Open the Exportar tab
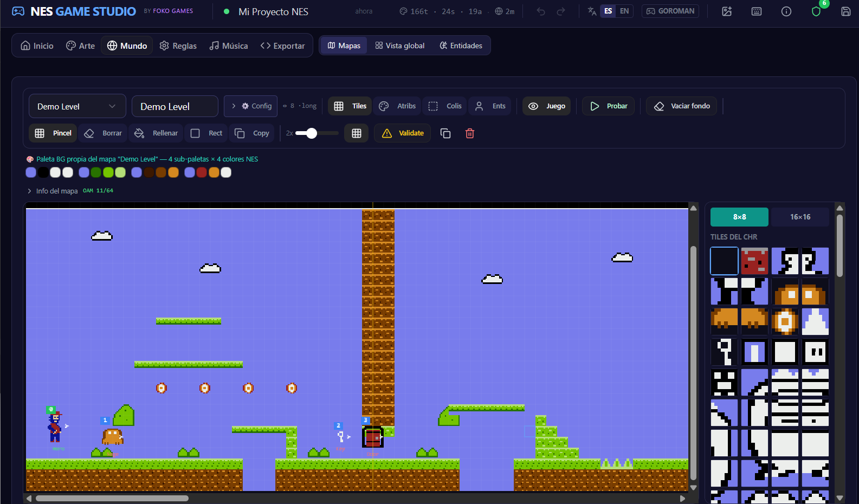 click(282, 46)
